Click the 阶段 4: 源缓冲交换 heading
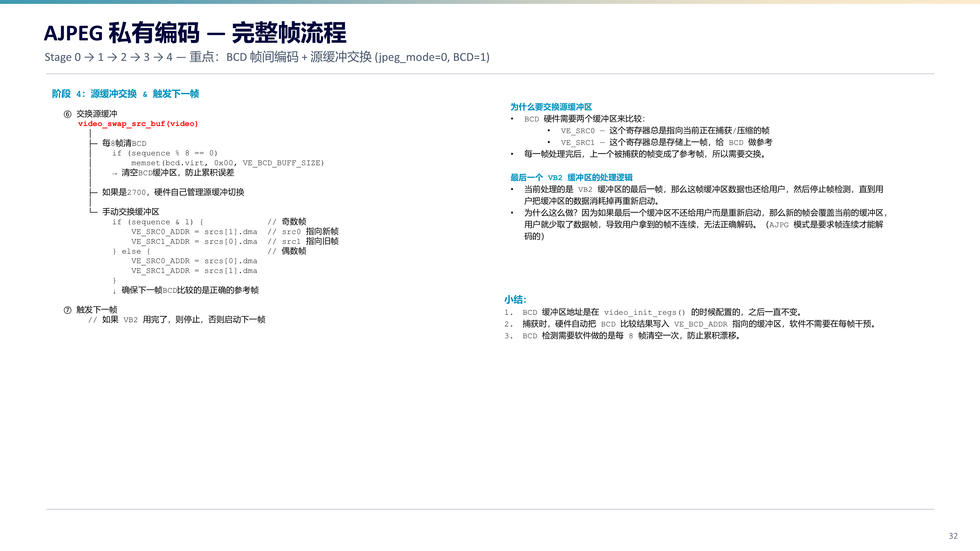The height and width of the screenshot is (551, 980). (125, 94)
